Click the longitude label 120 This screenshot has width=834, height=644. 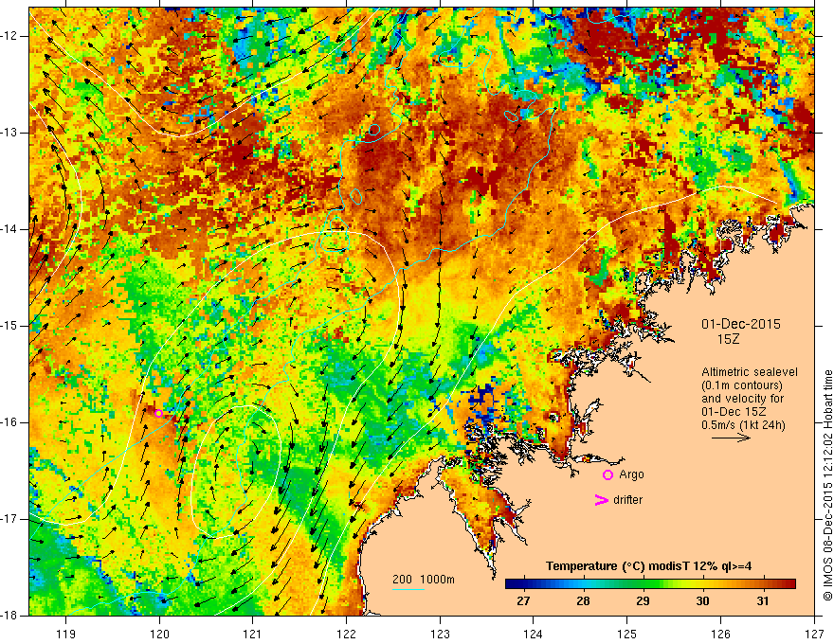tap(159, 634)
